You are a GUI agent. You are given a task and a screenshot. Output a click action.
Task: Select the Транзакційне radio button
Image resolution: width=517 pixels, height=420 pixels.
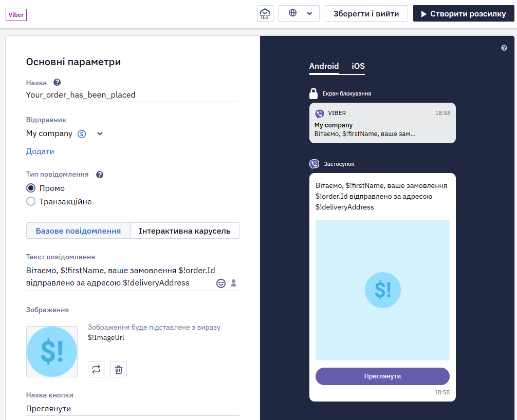[31, 201]
